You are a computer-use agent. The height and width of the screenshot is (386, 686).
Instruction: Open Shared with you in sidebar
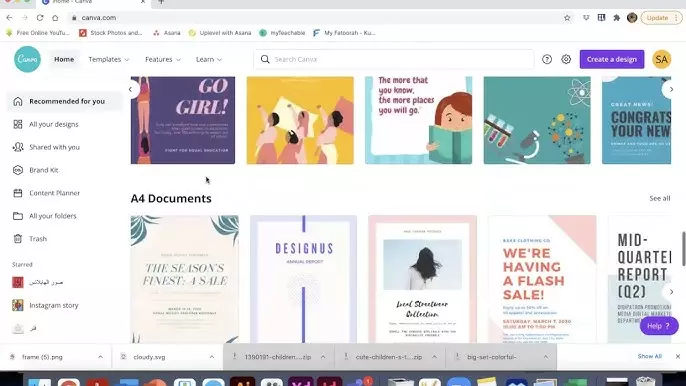click(x=64, y=147)
